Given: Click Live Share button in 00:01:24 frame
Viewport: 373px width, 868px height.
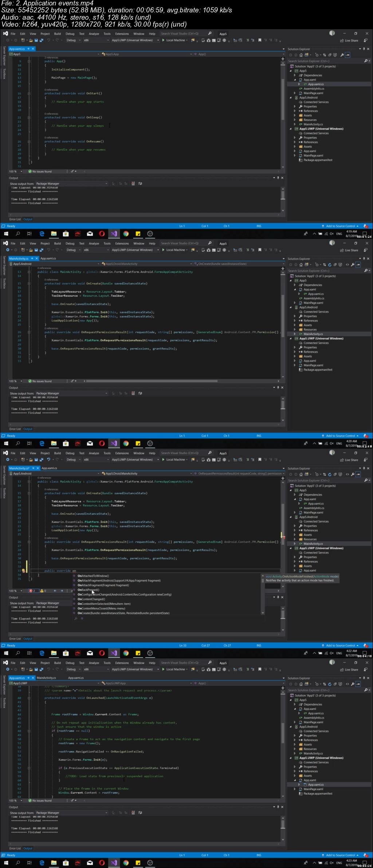Looking at the screenshot, I should [x=349, y=40].
